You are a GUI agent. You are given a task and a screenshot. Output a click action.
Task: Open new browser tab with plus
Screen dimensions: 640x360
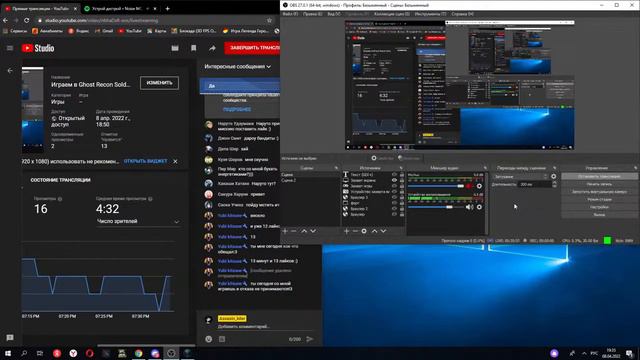point(167,8)
